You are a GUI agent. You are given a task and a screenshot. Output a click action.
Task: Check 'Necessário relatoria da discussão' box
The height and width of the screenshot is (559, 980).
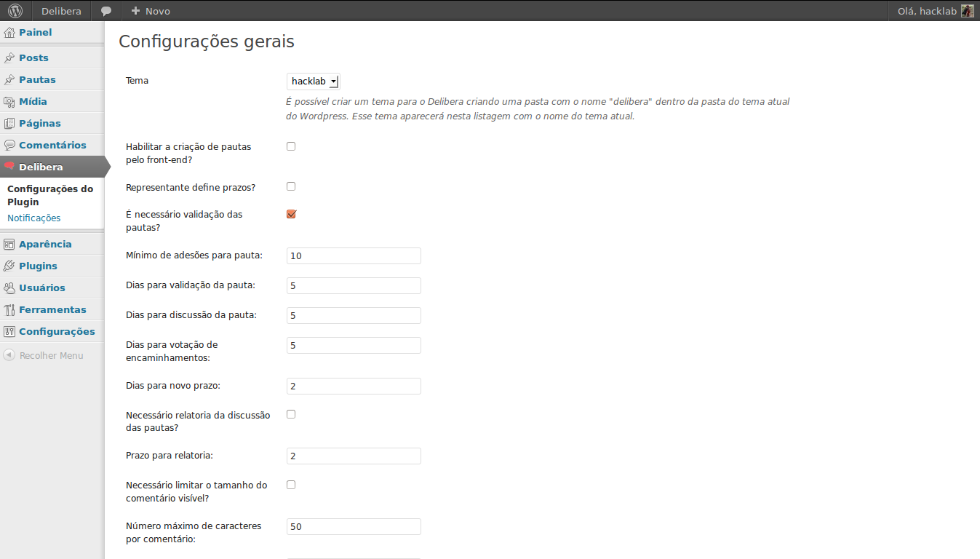tap(291, 414)
